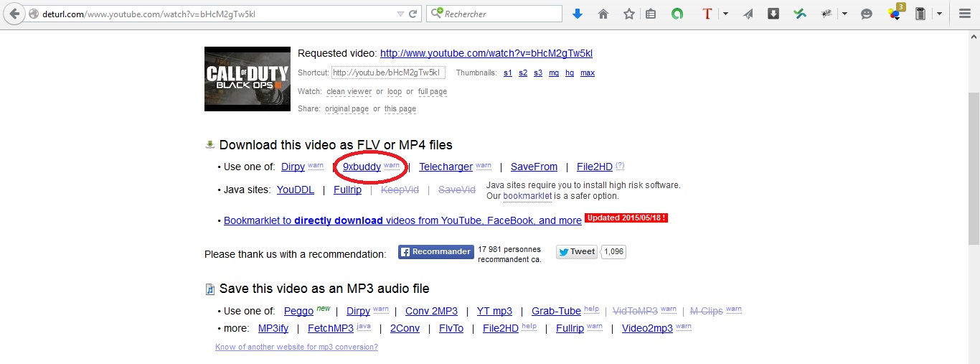Open thumbnail link s2

click(x=523, y=73)
